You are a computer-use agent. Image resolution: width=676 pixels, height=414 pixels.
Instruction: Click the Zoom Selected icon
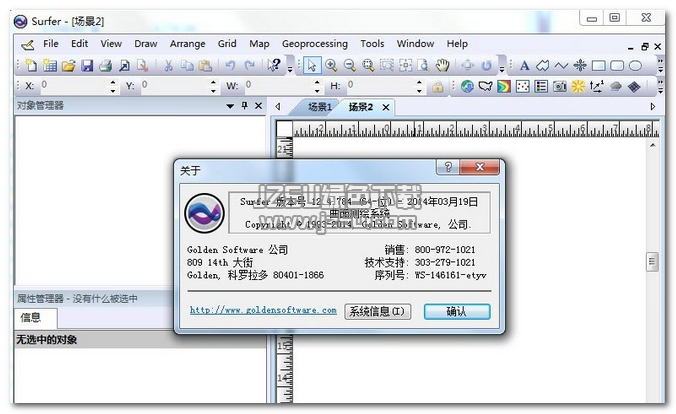click(387, 66)
